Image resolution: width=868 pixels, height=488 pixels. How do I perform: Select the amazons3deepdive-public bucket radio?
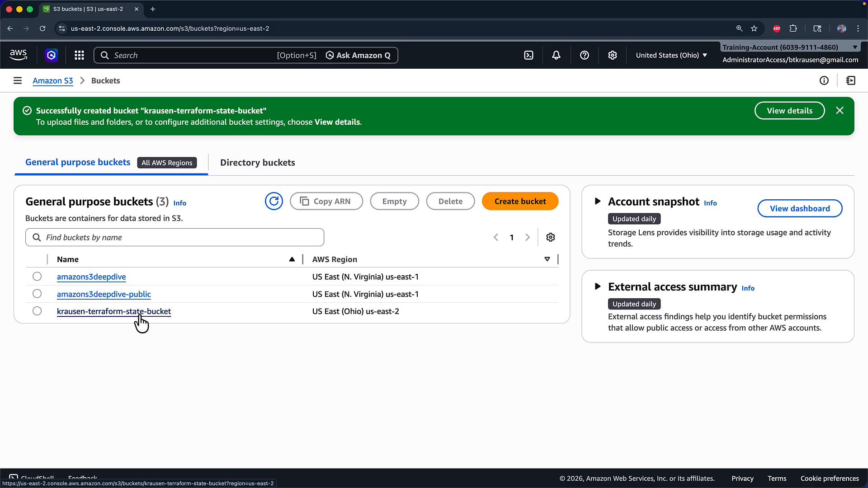pos(37,294)
